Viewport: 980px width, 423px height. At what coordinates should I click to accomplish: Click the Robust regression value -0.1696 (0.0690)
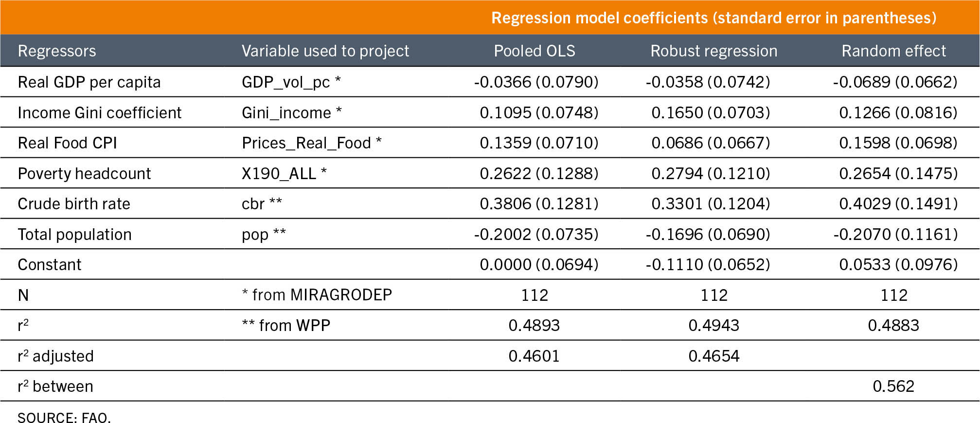[x=708, y=234]
